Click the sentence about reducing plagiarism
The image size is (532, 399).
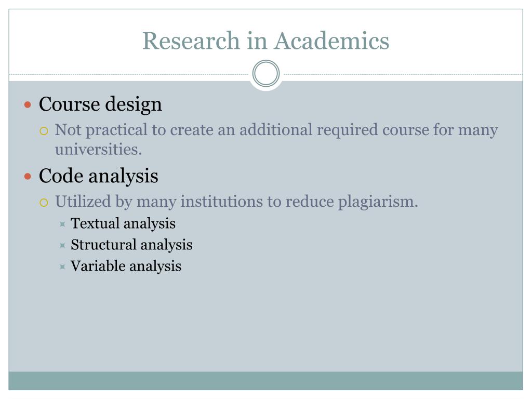tap(236, 202)
